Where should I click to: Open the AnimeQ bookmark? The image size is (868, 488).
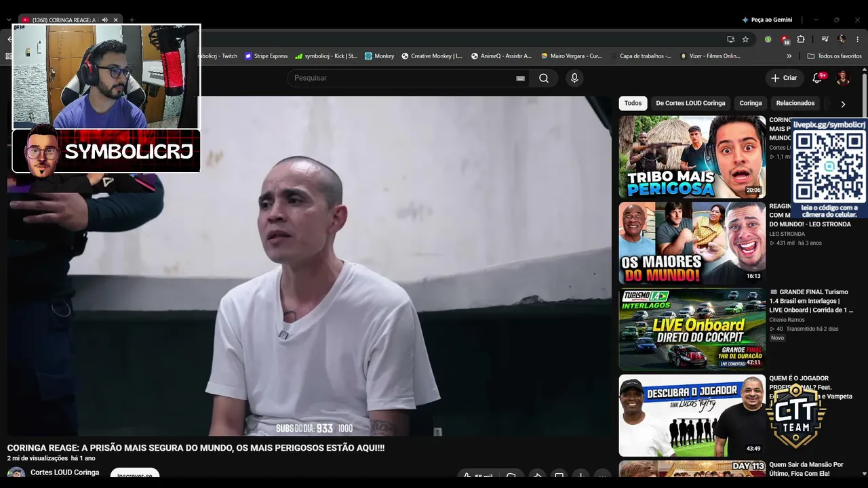pos(502,56)
